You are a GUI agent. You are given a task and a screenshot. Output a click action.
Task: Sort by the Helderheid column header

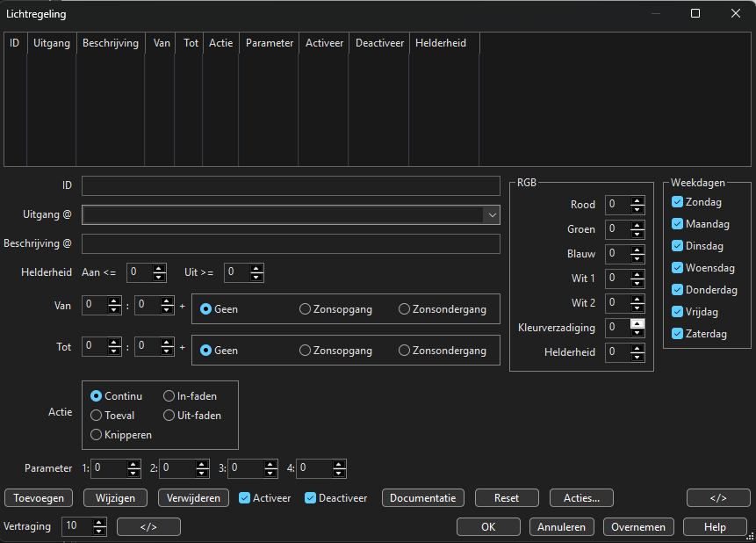tap(441, 43)
